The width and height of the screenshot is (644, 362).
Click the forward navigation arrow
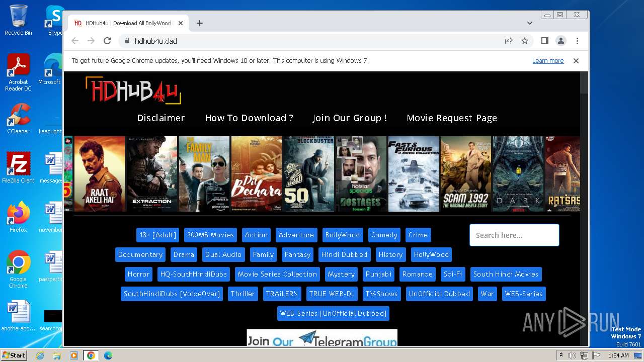point(91,41)
